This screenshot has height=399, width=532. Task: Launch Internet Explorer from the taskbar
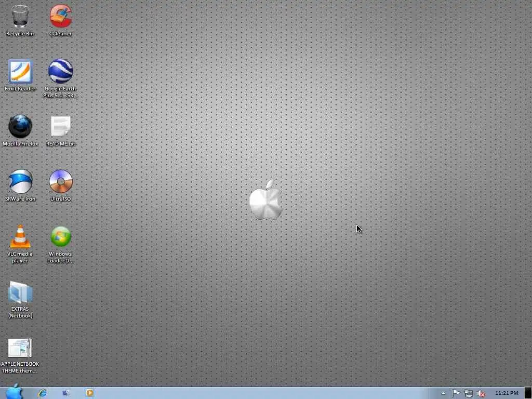point(43,393)
